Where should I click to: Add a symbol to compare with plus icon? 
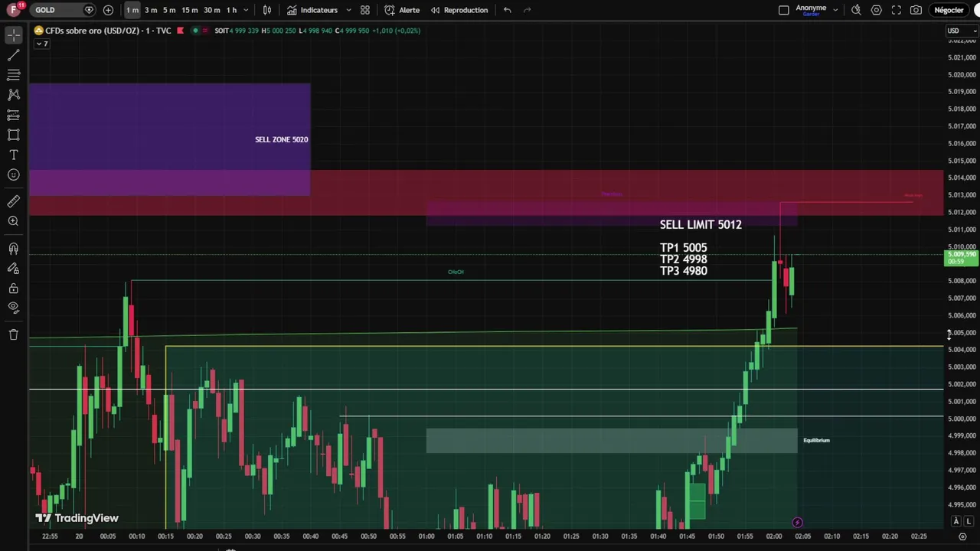tap(108, 10)
